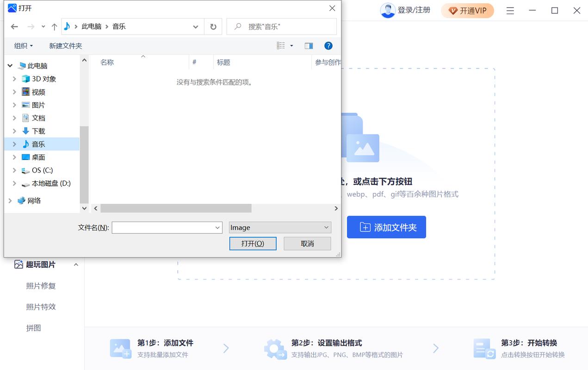Expand the address bar history dropdown
Viewport: 588px width, 370px height.
196,27
